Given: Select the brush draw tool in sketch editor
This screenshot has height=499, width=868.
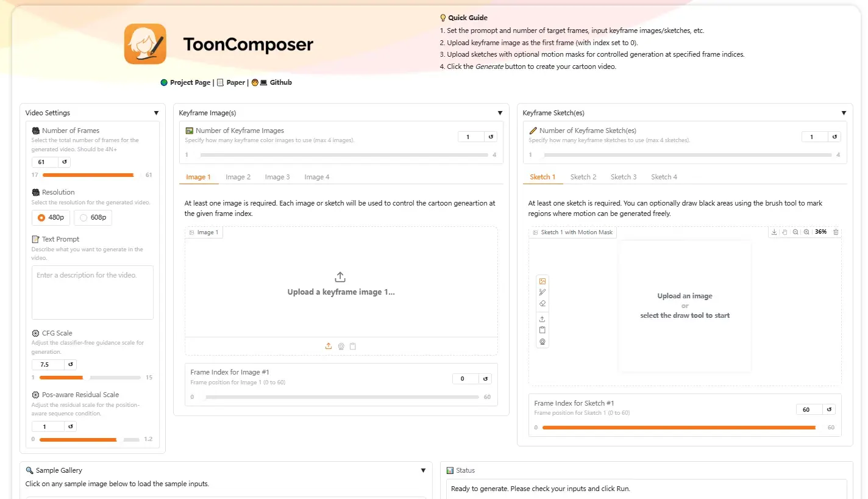Looking at the screenshot, I should pyautogui.click(x=542, y=292).
